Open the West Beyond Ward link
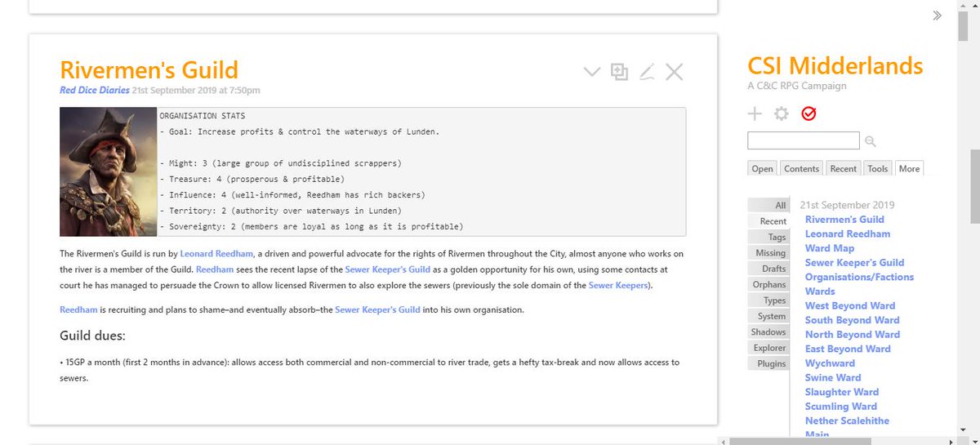Image resolution: width=980 pixels, height=445 pixels. pos(850,305)
